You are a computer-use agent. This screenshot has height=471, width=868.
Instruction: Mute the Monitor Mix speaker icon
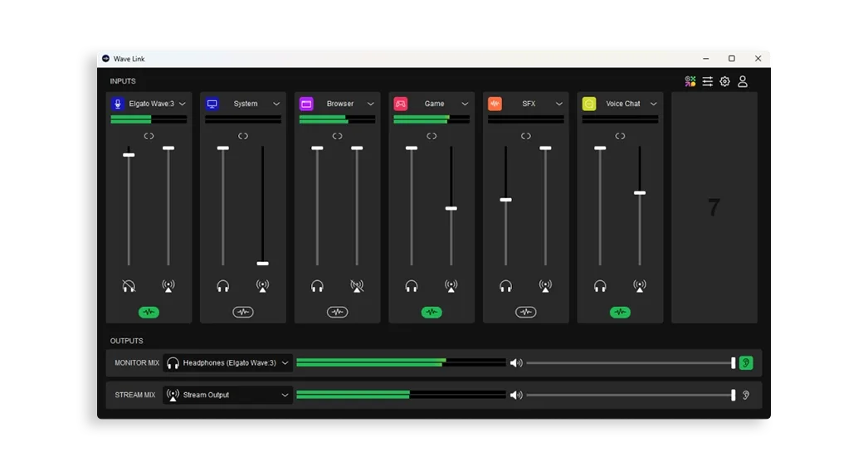(516, 363)
